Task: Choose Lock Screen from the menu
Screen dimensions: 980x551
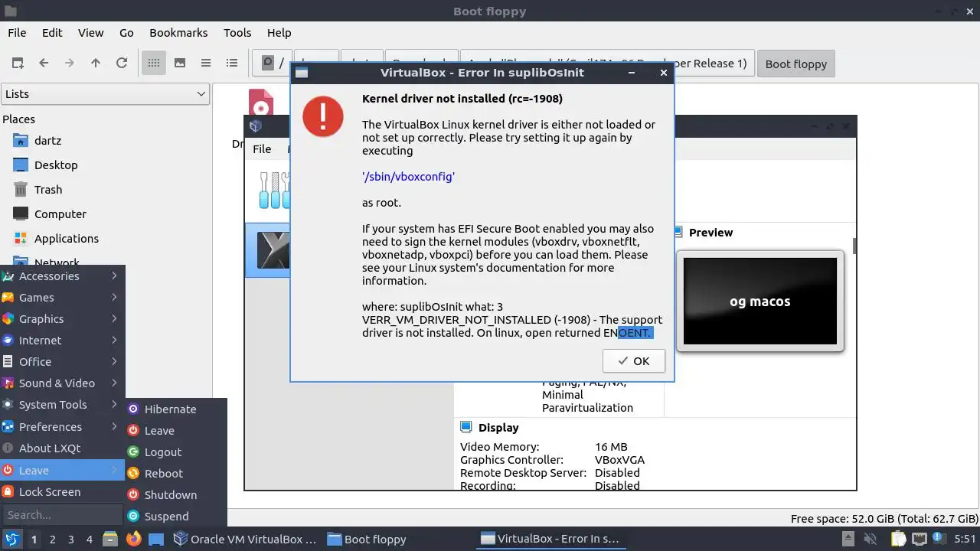Action: pyautogui.click(x=62, y=492)
